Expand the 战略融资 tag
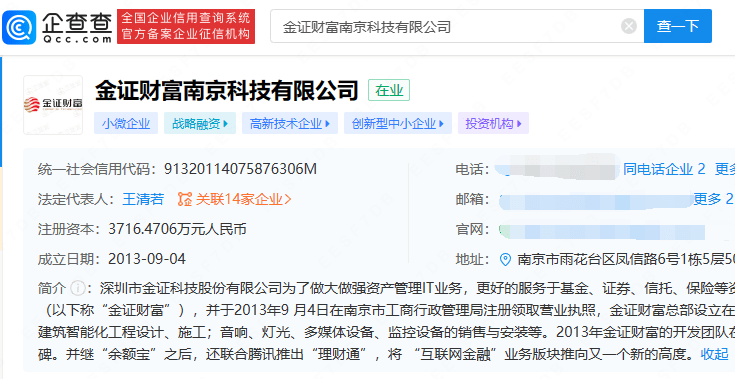 [x=200, y=123]
